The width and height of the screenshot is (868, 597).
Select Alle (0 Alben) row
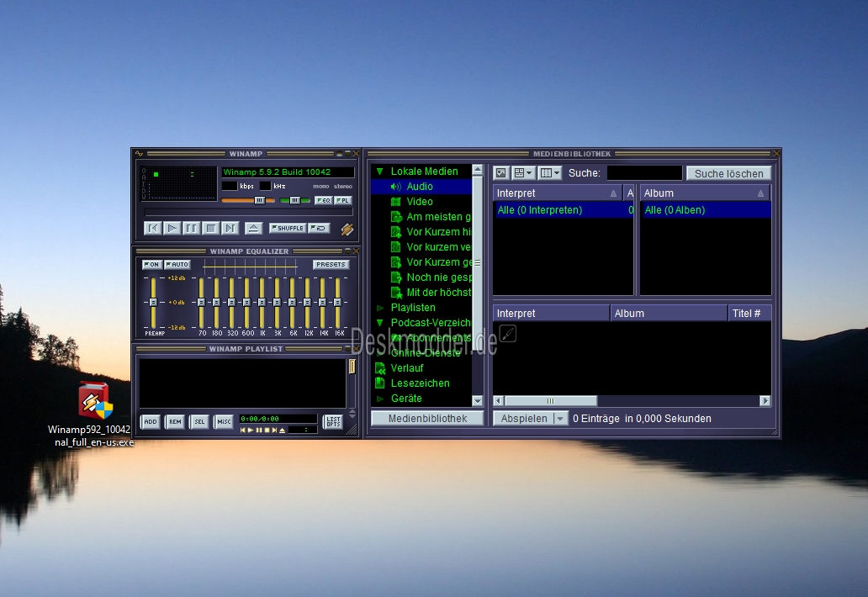click(706, 209)
